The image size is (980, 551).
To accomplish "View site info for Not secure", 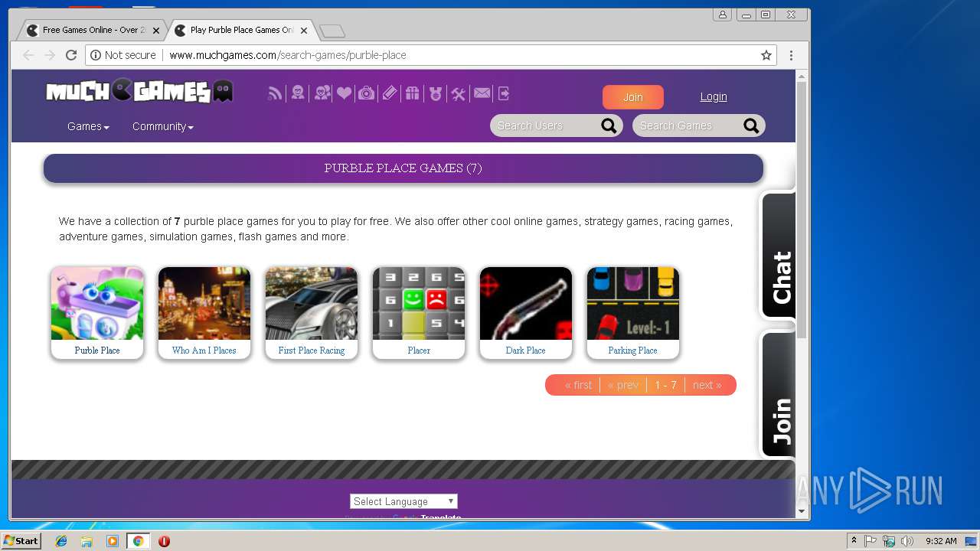I will click(x=122, y=55).
